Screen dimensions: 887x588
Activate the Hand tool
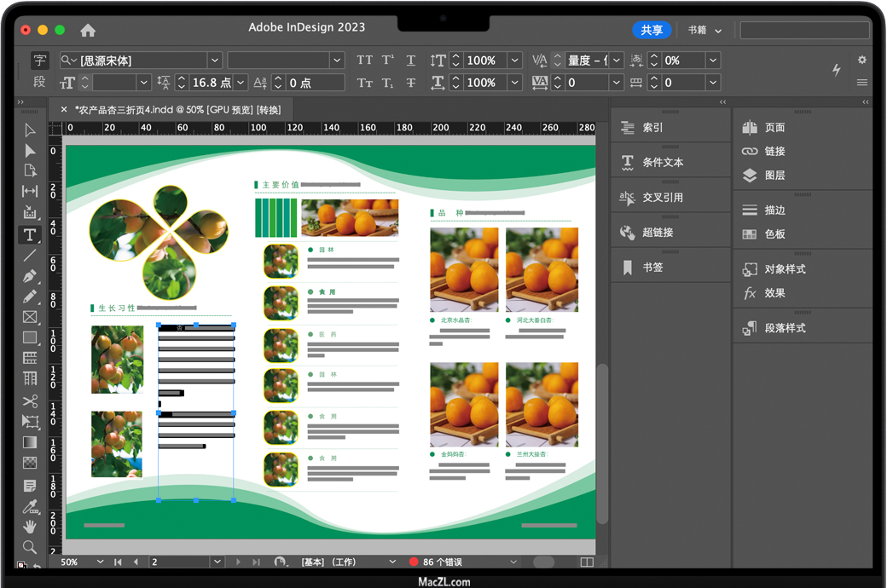30,527
